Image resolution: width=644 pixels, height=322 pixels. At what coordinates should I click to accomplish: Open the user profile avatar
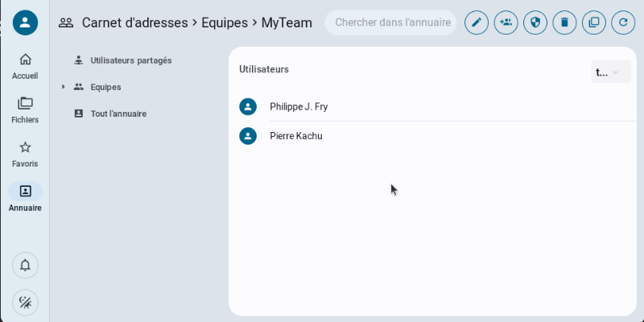click(25, 23)
